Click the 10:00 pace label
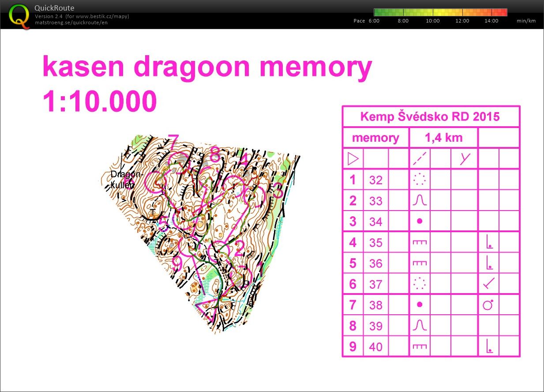The image size is (544, 392). pyautogui.click(x=432, y=21)
